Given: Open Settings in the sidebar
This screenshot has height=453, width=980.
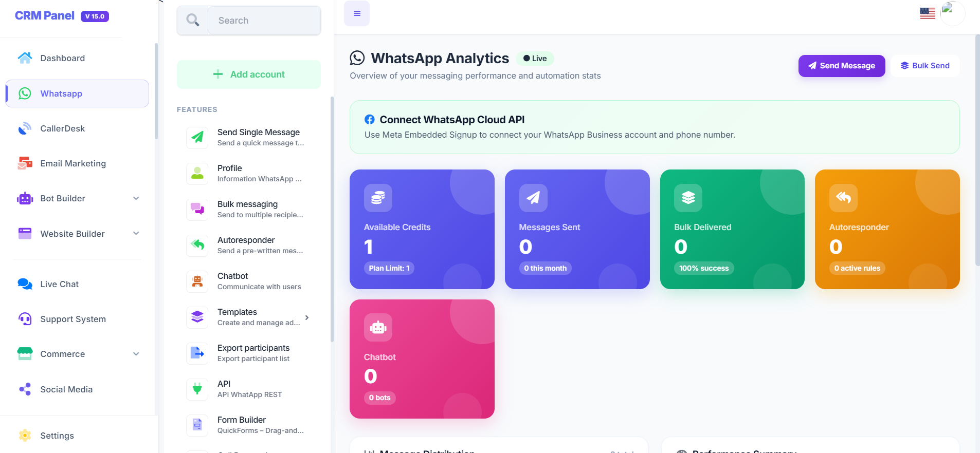Looking at the screenshot, I should [x=77, y=436].
